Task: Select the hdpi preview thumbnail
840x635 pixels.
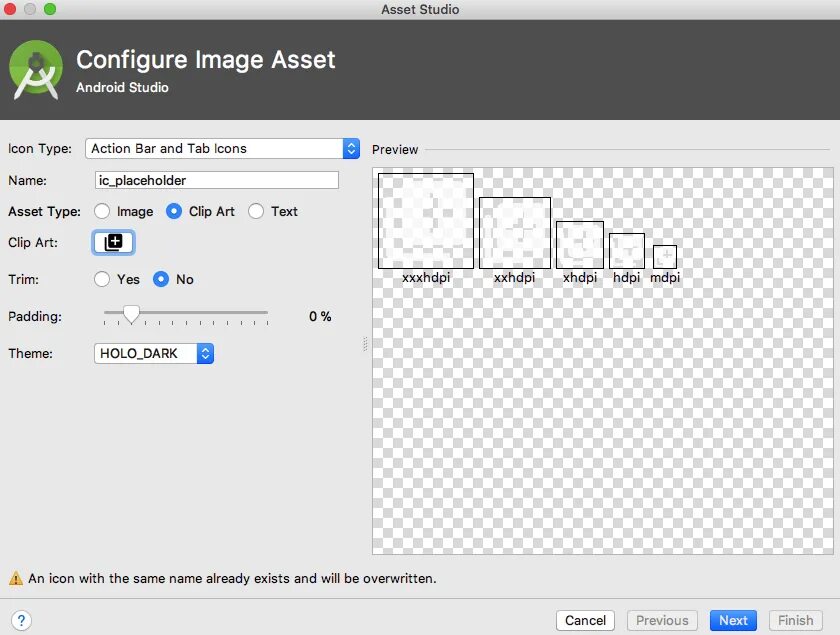Action: pyautogui.click(x=627, y=251)
